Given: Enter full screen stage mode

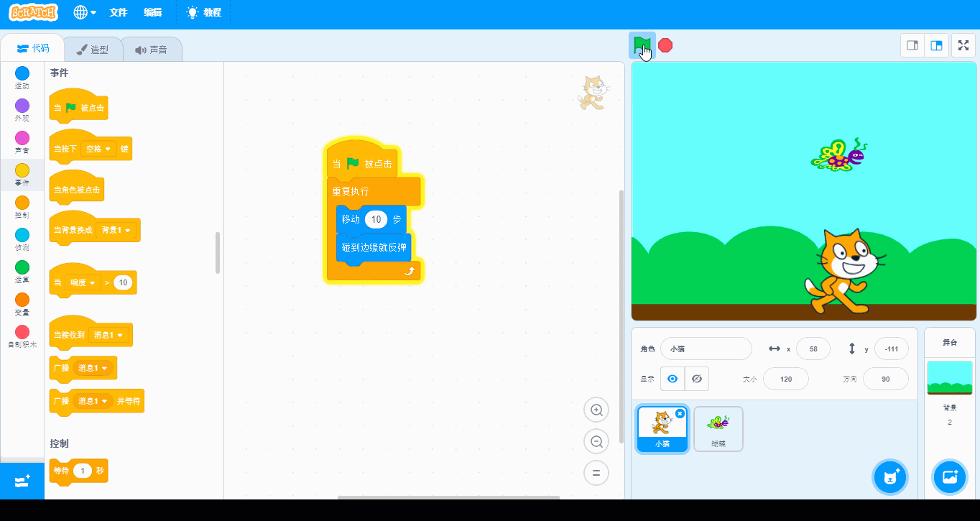Looking at the screenshot, I should (x=963, y=45).
